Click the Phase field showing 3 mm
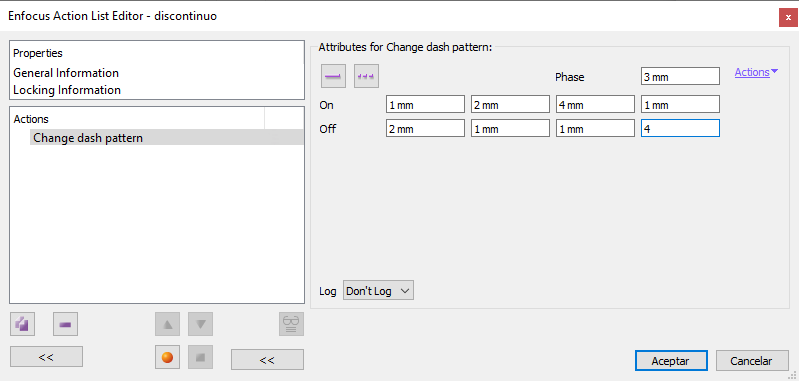The height and width of the screenshot is (381, 799). click(680, 77)
